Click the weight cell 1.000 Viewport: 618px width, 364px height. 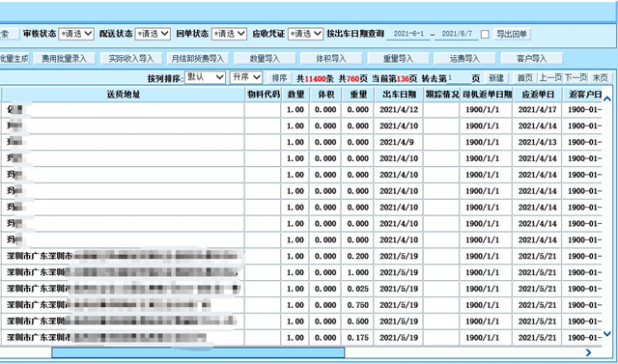coord(358,272)
